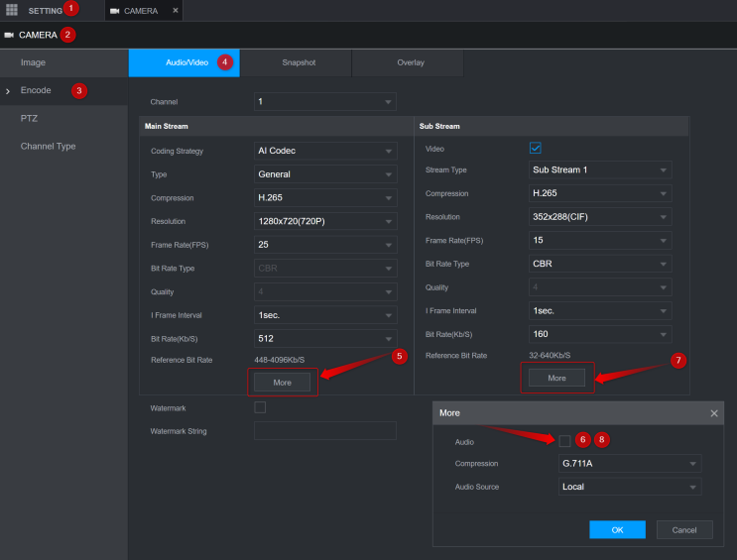The width and height of the screenshot is (737, 560).
Task: Switch to the Snapshot tab
Action: 296,62
